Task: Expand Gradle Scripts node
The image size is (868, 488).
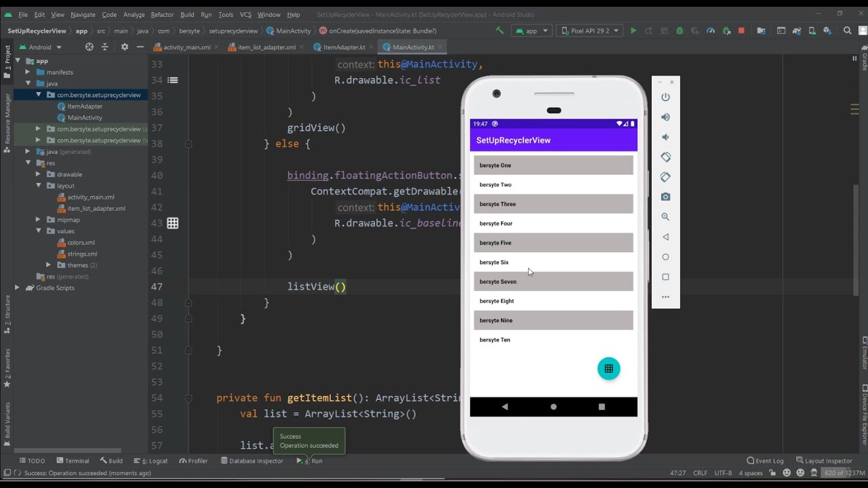Action: (x=19, y=287)
